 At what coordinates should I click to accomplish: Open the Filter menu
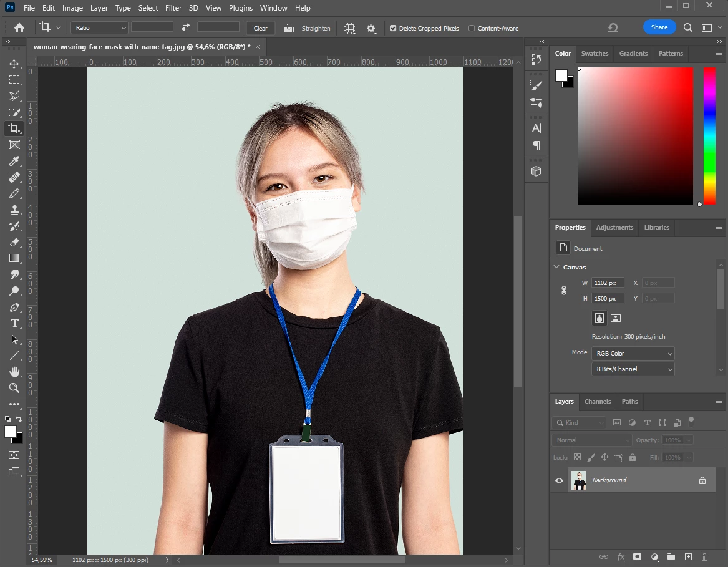click(x=173, y=8)
